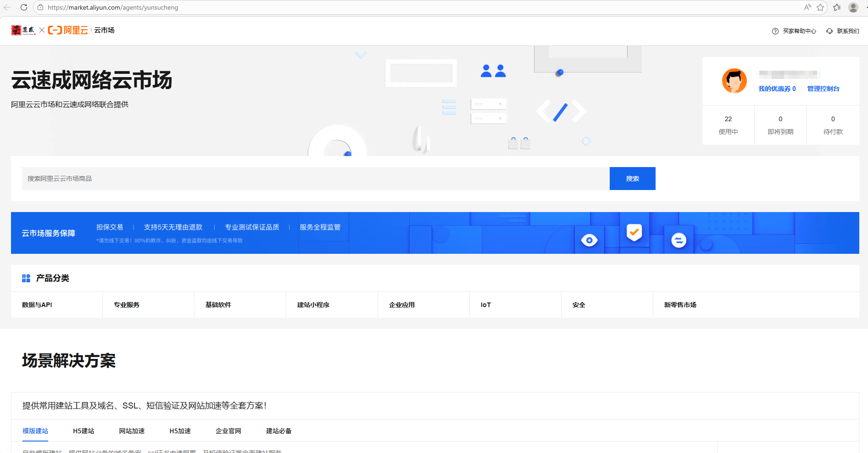Open the 联系我们 contact link

coord(843,31)
